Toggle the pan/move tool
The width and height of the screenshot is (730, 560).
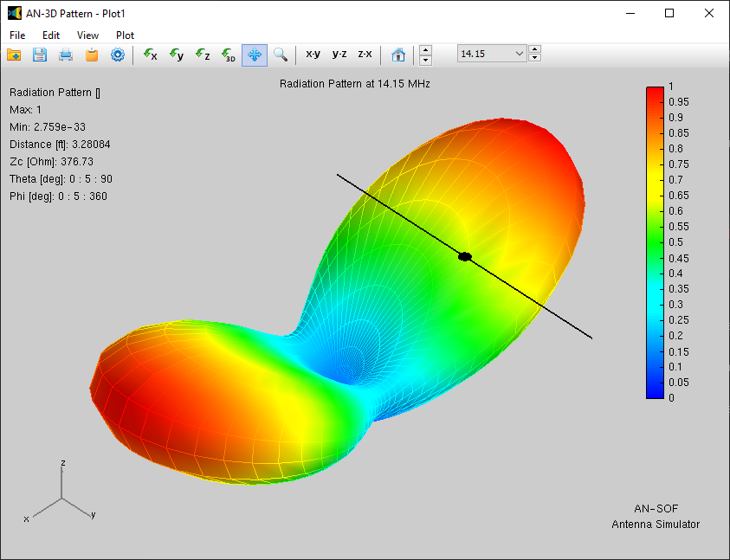(x=255, y=55)
